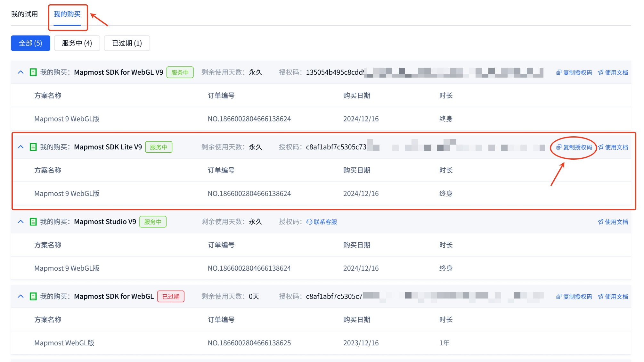Filter purchases by 已过期 (1)
Image resolution: width=644 pixels, height=362 pixels.
127,43
